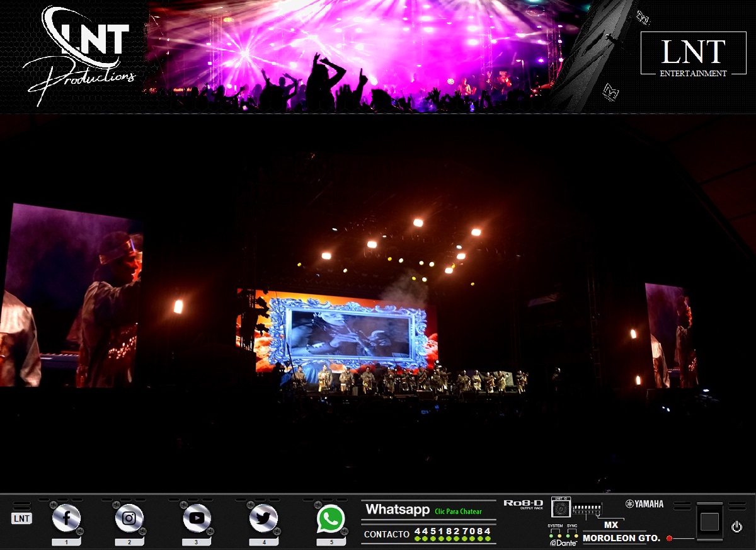
Task: Click the Whatsapp heading text
Action: 398,510
